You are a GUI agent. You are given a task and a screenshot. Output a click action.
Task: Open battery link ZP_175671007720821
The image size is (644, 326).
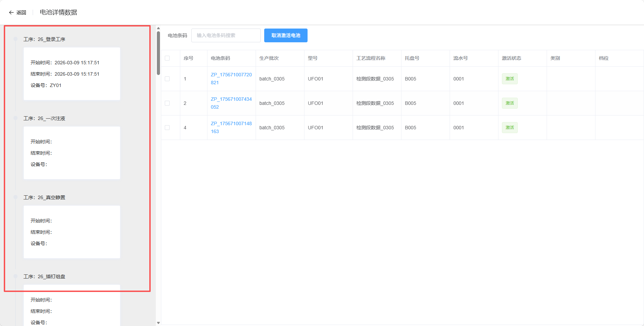tap(231, 79)
